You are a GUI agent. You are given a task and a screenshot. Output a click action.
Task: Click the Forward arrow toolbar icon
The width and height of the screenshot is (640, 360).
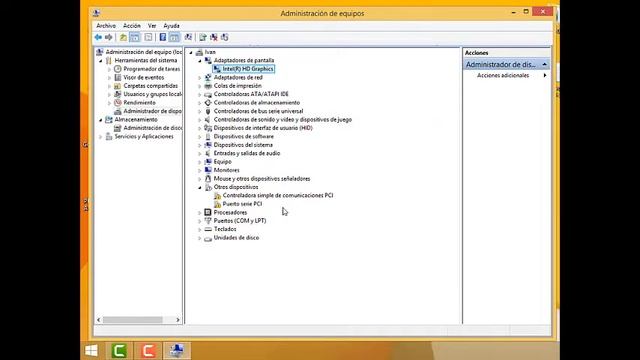[x=109, y=38]
